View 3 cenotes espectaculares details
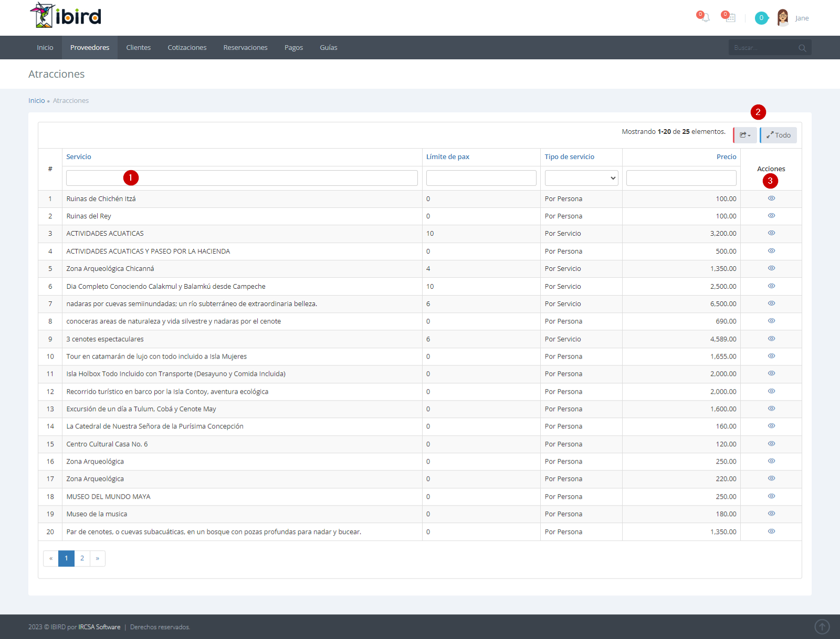 point(771,339)
